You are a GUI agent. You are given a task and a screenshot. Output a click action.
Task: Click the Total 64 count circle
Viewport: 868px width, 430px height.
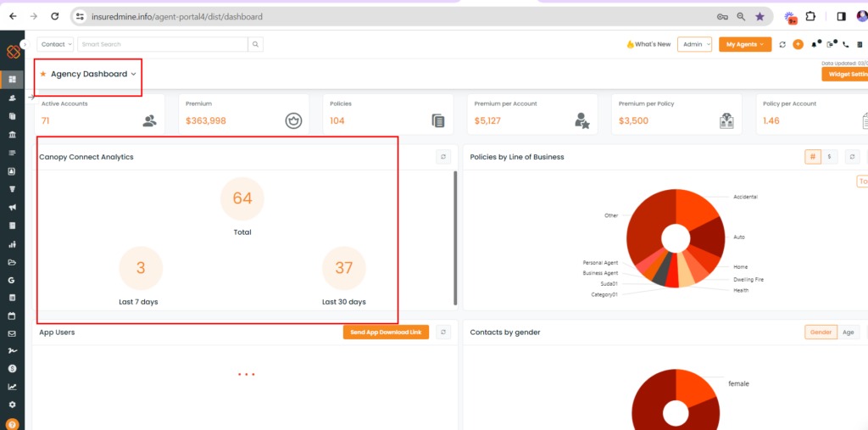[242, 198]
